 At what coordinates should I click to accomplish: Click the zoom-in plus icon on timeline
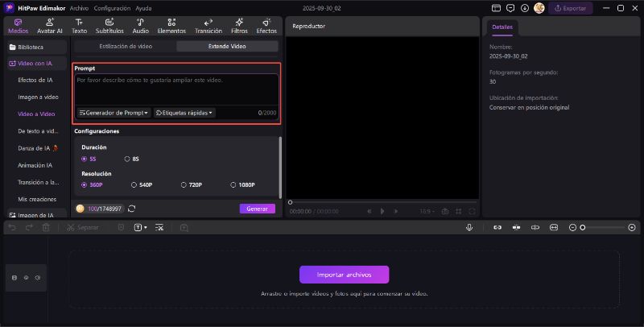(x=632, y=228)
